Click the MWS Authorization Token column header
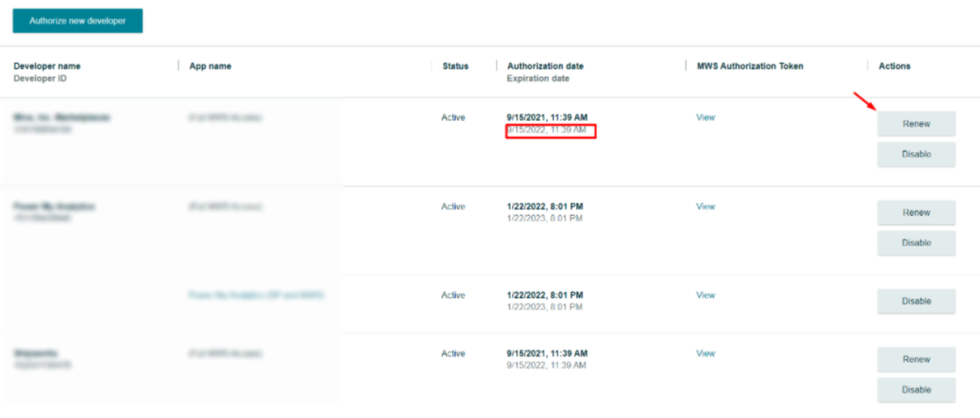 (750, 67)
